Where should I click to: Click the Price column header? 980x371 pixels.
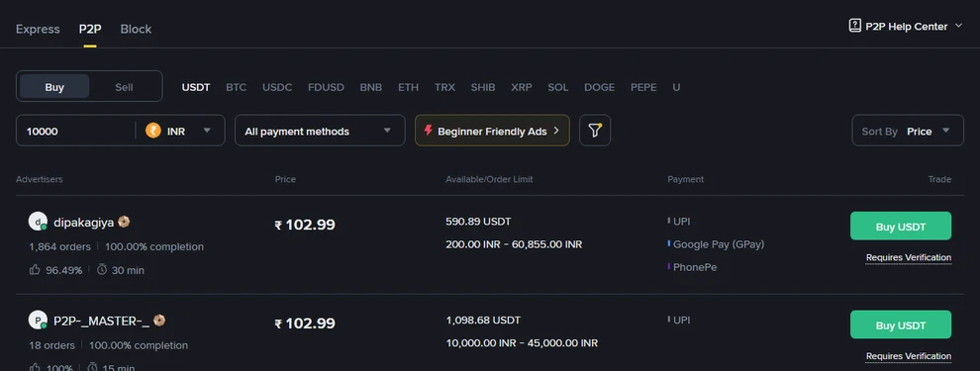point(285,179)
